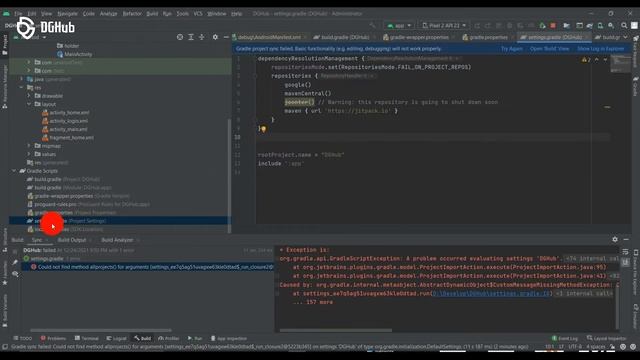Select the Build Output tab
Screen dimensions: 640x360
tap(72, 240)
